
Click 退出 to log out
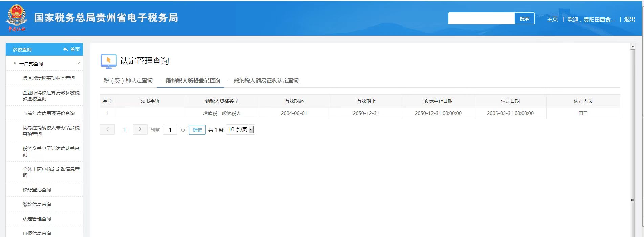pos(629,19)
